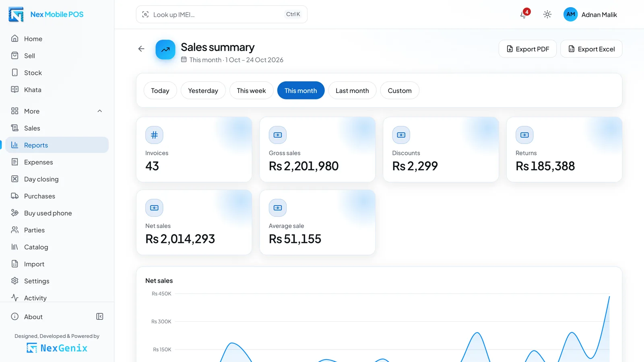Screen dimensions: 644x362
Task: Open Import in the sidebar
Action: (x=57, y=264)
